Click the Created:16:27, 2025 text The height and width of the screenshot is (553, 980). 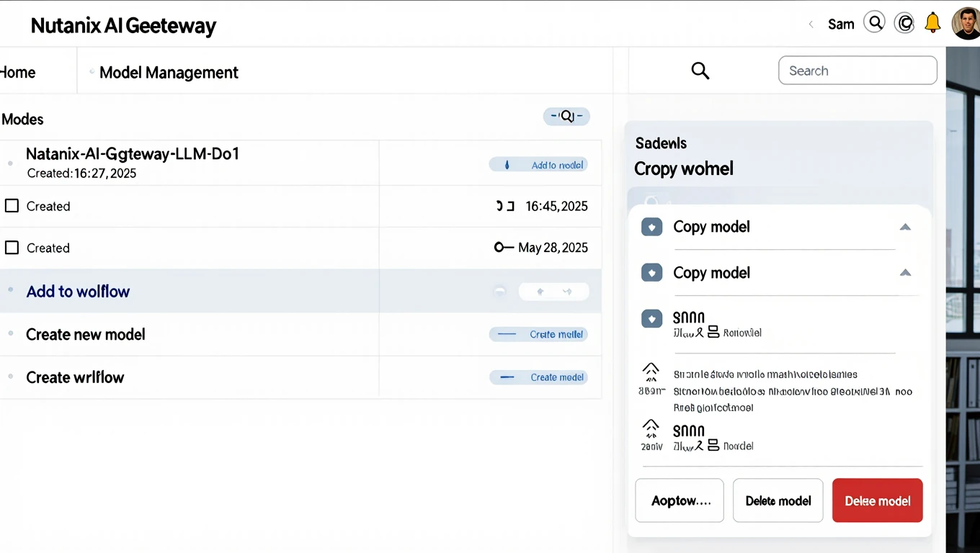tap(81, 174)
